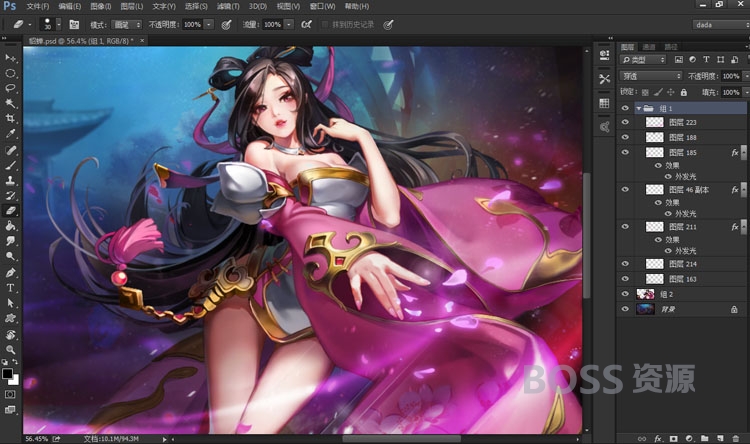This screenshot has height=444, width=750.
Task: Hide the 图层 46 副本 layer
Action: tap(625, 189)
